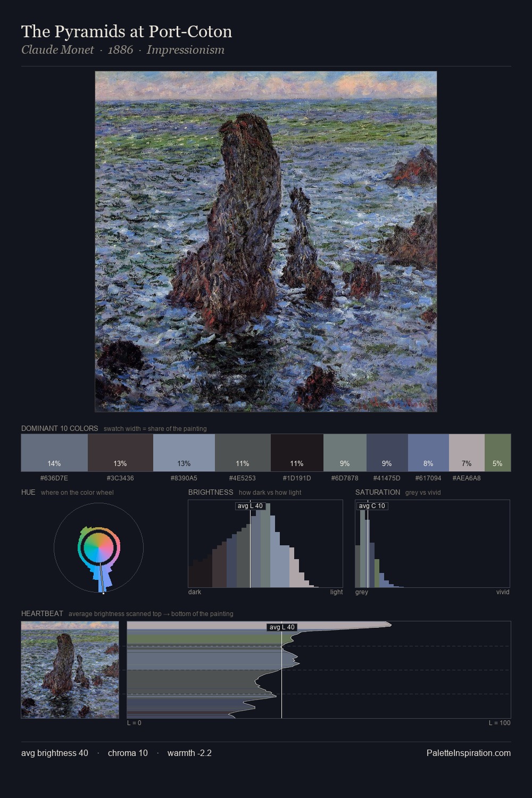Viewport: 532px width, 798px height.
Task: Click the hex code #617094
Action: 428,478
